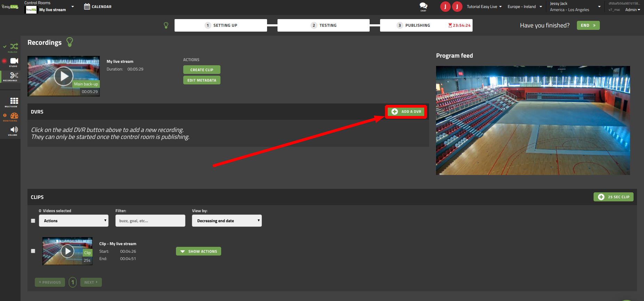
Task: Click the hourglass countdown timer 23:54:24
Action: (459, 25)
